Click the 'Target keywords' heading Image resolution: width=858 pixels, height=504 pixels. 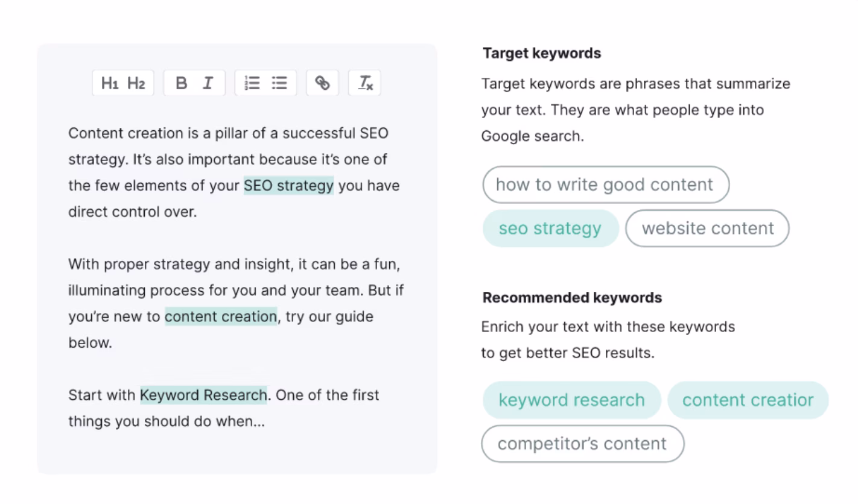(x=542, y=53)
